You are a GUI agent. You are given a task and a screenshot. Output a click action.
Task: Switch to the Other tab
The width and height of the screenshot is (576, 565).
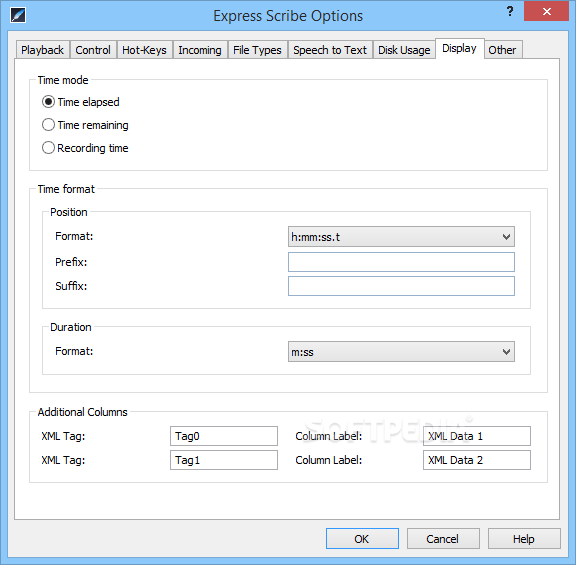(x=502, y=50)
